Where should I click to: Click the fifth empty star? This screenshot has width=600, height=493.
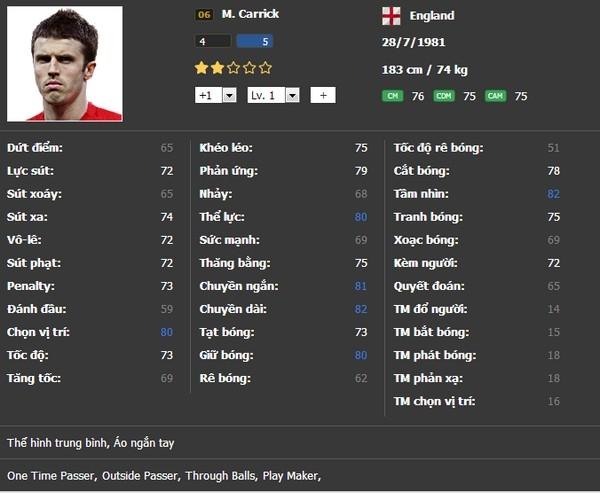tap(265, 68)
